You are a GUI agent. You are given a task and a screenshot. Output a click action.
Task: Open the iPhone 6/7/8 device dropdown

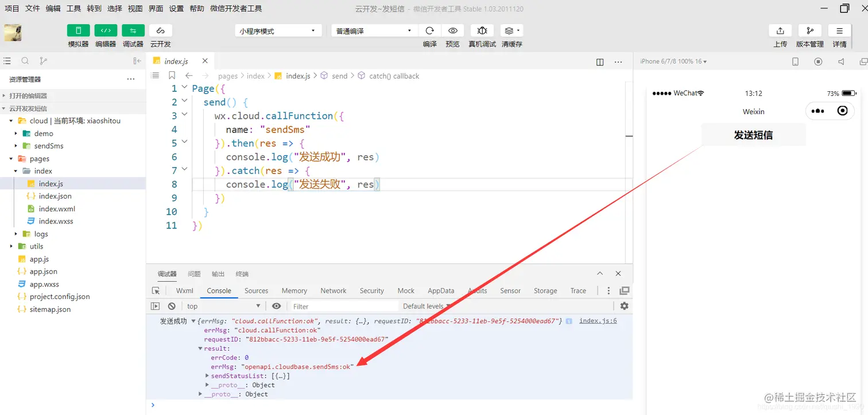[x=673, y=61]
